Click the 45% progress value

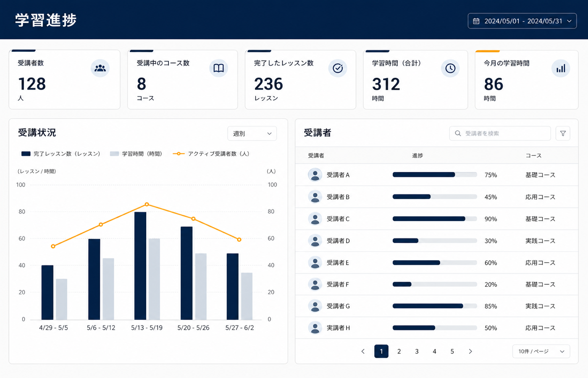click(x=491, y=197)
